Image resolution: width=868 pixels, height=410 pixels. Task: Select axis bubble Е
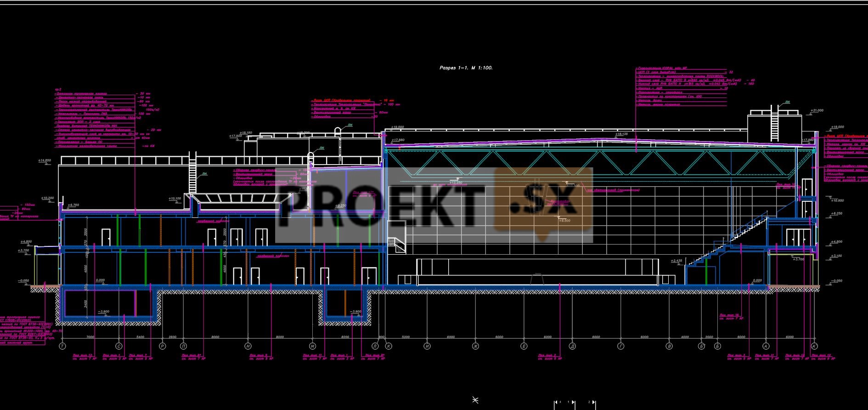click(x=524, y=346)
